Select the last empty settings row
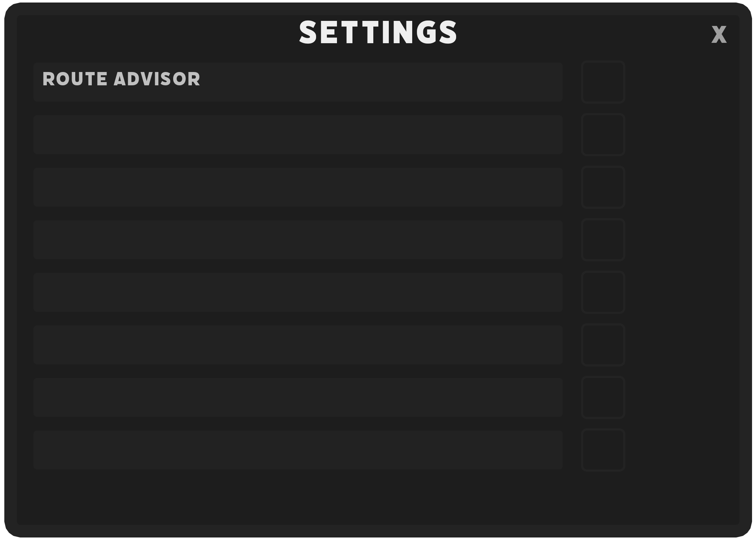756x540 pixels. click(x=298, y=450)
